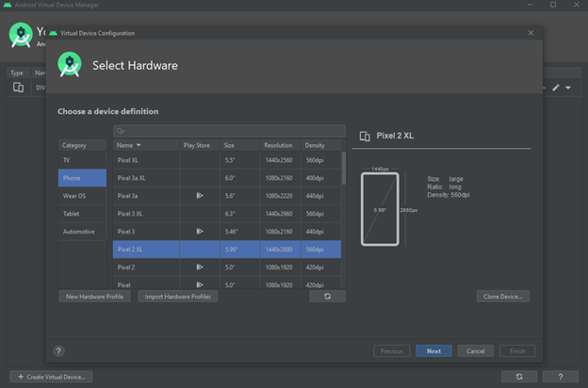Image resolution: width=588 pixels, height=388 pixels.
Task: Sort by the Density column header
Action: point(321,145)
